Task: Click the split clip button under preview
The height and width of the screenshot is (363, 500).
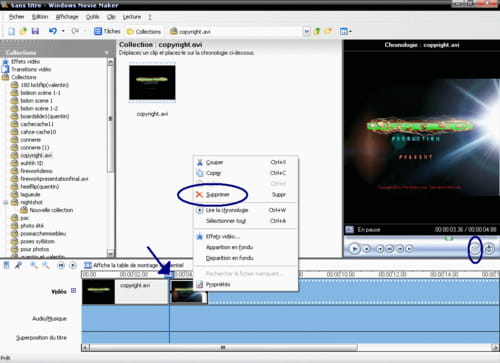Action: (x=475, y=249)
